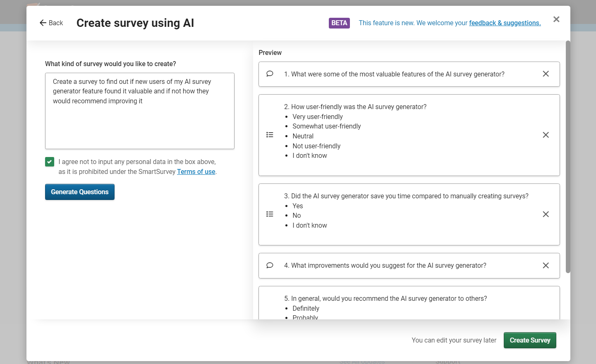Click the comment bubble icon for question 4
The image size is (596, 364).
270,265
